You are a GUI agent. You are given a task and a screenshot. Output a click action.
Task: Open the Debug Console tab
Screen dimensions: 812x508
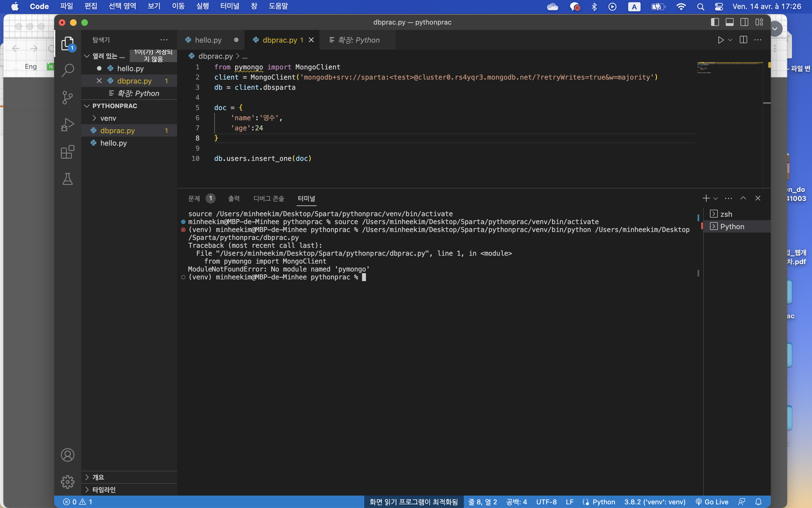[269, 198]
